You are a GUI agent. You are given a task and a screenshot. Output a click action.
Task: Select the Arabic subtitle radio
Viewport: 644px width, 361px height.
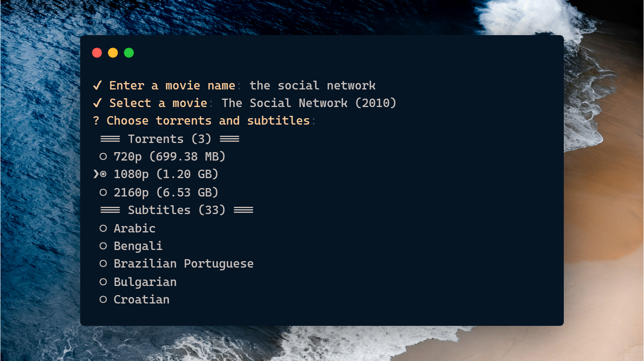point(103,228)
